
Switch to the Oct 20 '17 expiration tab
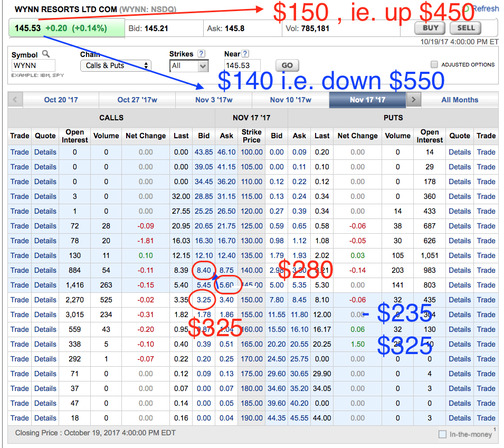(x=61, y=100)
